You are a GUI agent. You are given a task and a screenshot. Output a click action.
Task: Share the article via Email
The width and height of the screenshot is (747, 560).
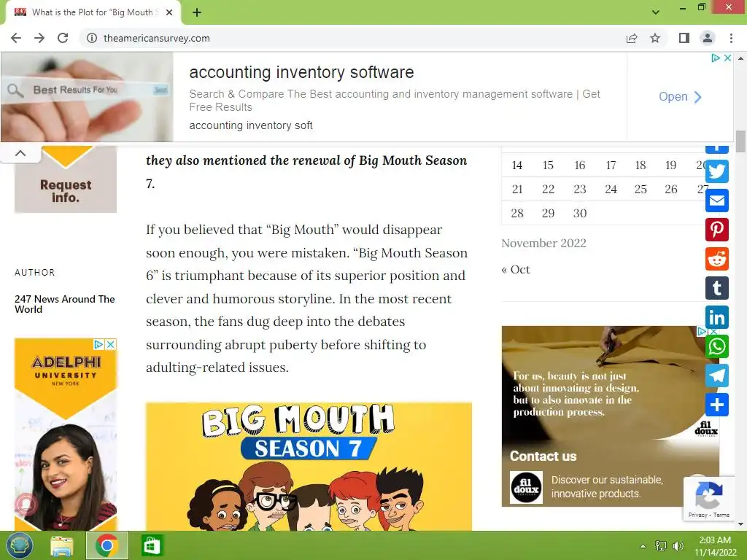coord(716,201)
